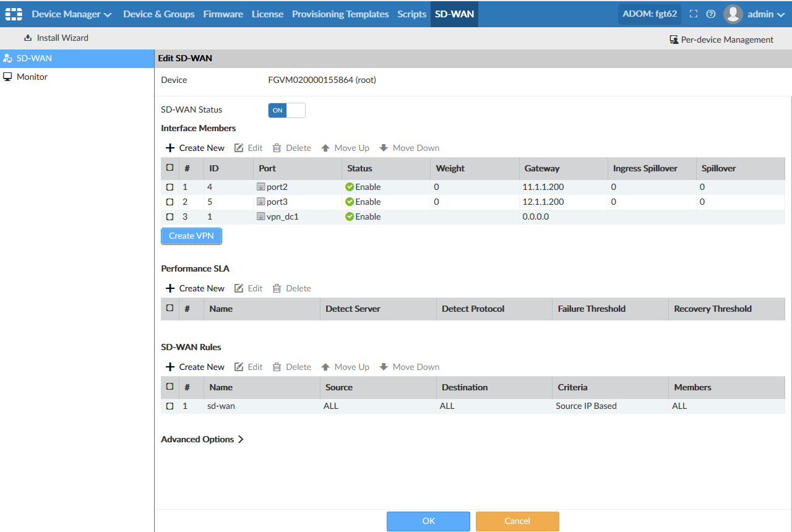Open the Device Manager dropdown
The height and width of the screenshot is (532, 792).
[x=71, y=14]
